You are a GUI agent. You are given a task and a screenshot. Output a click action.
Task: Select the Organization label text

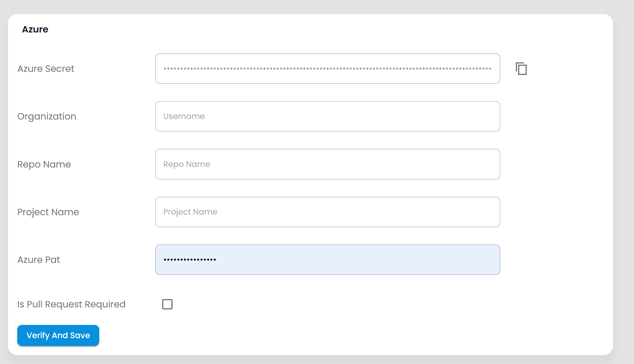[47, 116]
